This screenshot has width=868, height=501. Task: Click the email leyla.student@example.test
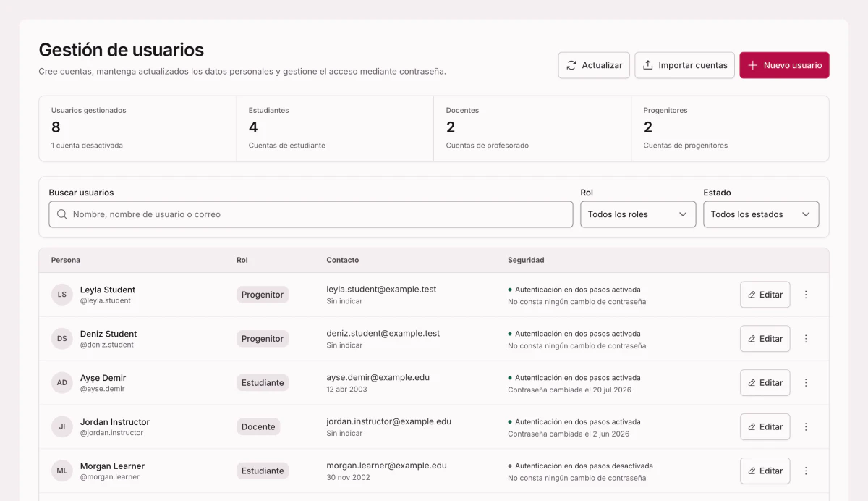click(x=381, y=290)
